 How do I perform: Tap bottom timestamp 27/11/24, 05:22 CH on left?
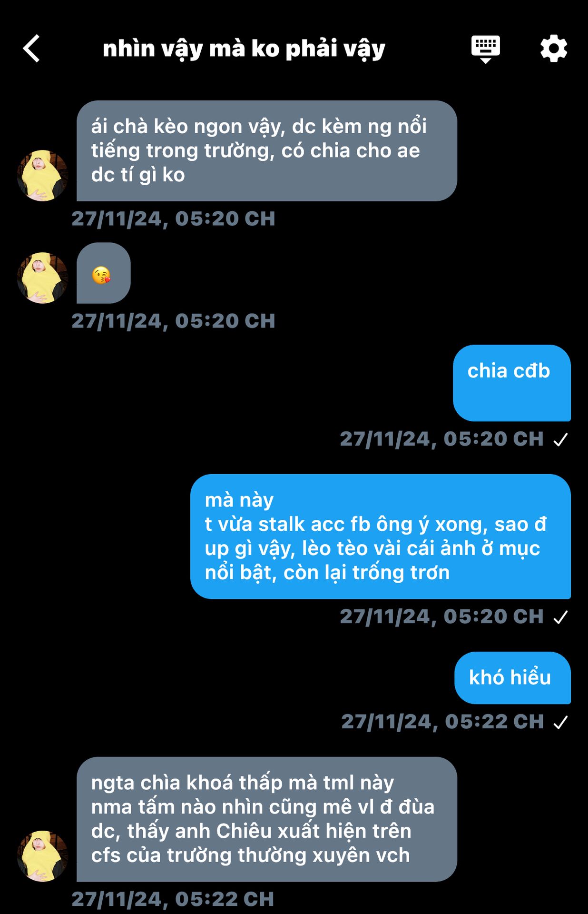pos(173,899)
